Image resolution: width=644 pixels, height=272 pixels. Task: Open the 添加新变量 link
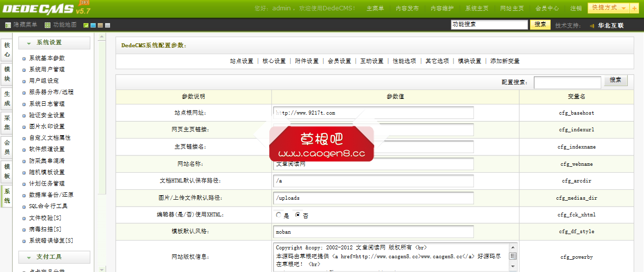pyautogui.click(x=505, y=61)
